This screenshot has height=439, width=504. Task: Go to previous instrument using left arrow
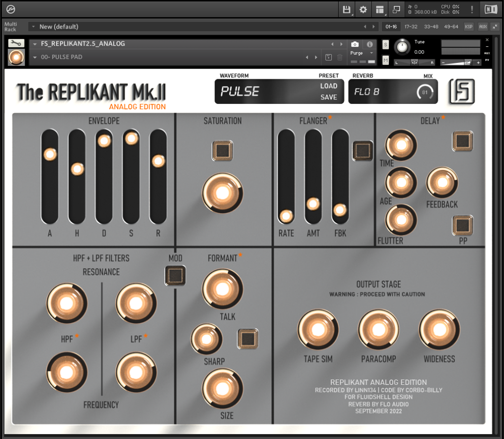(332, 44)
